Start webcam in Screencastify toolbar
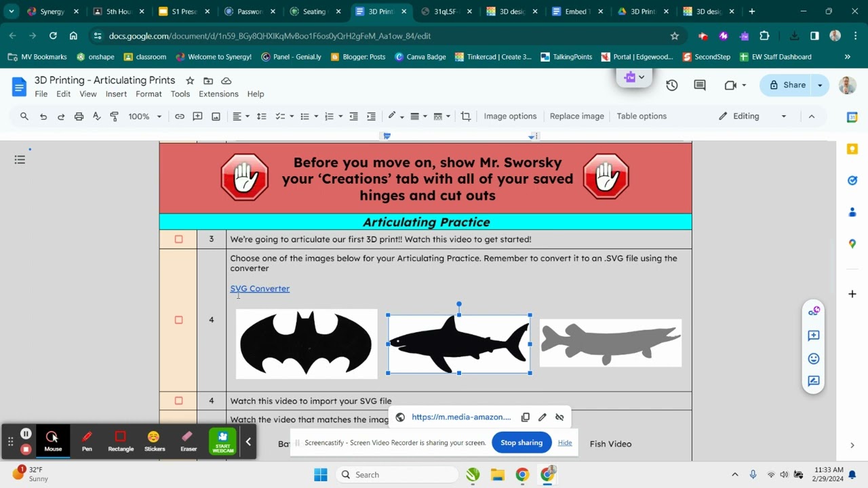868x488 pixels. coord(222,441)
